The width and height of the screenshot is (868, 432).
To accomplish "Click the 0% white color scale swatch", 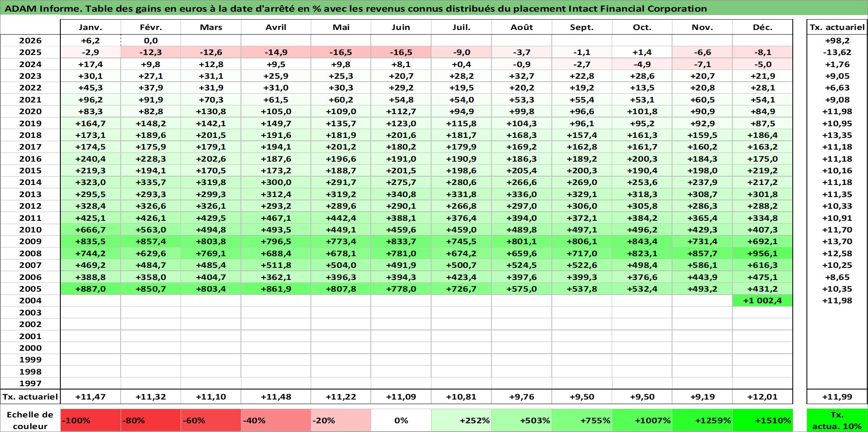I will tap(401, 420).
